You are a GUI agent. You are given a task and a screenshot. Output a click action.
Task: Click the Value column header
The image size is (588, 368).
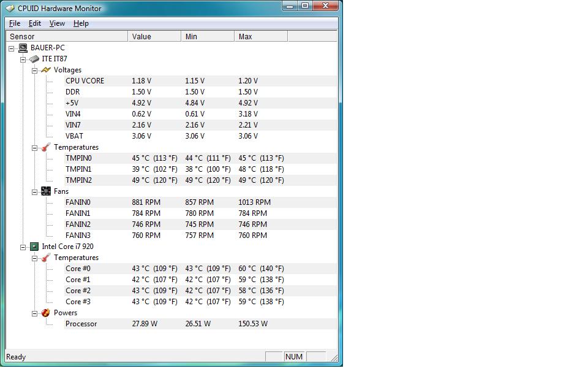[x=154, y=36]
